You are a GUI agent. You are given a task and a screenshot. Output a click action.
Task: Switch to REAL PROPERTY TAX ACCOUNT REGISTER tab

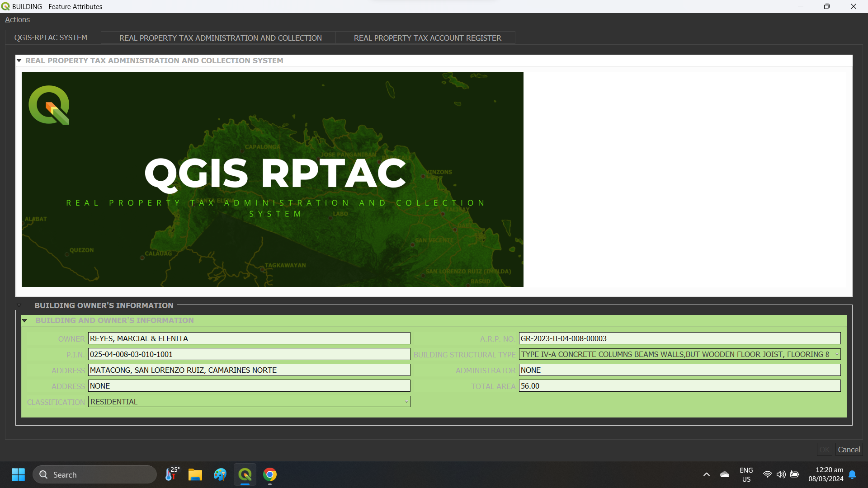[x=428, y=38]
